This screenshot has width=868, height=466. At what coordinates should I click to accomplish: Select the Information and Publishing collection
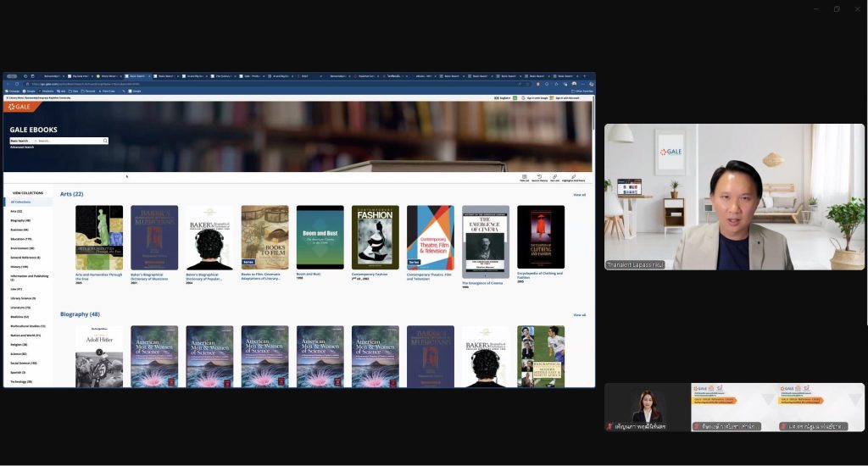point(30,277)
